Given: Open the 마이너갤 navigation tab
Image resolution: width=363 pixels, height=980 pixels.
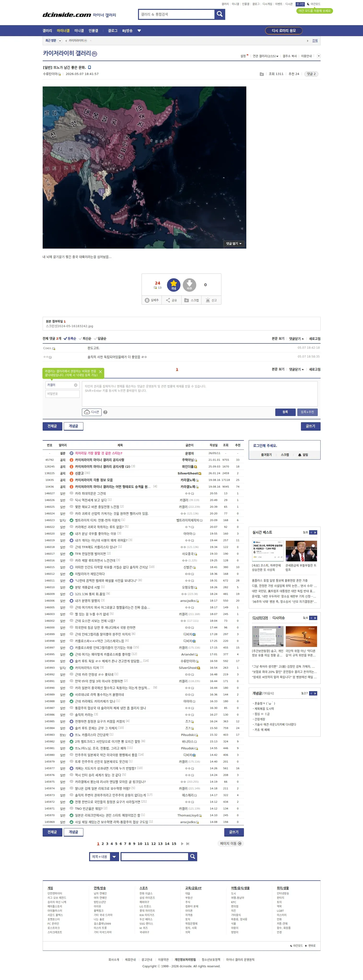Looking at the screenshot, I should coord(63,31).
